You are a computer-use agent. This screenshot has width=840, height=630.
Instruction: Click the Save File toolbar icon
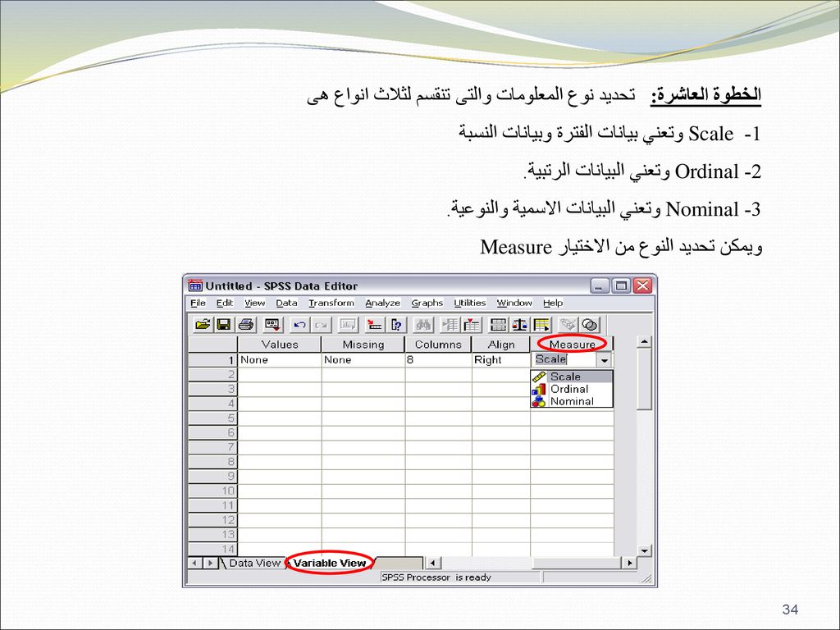pyautogui.click(x=223, y=325)
